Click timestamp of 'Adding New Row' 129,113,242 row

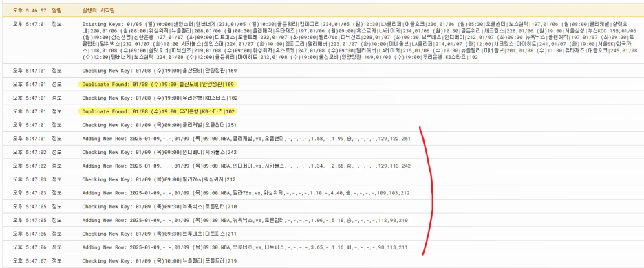pyautogui.click(x=30, y=166)
